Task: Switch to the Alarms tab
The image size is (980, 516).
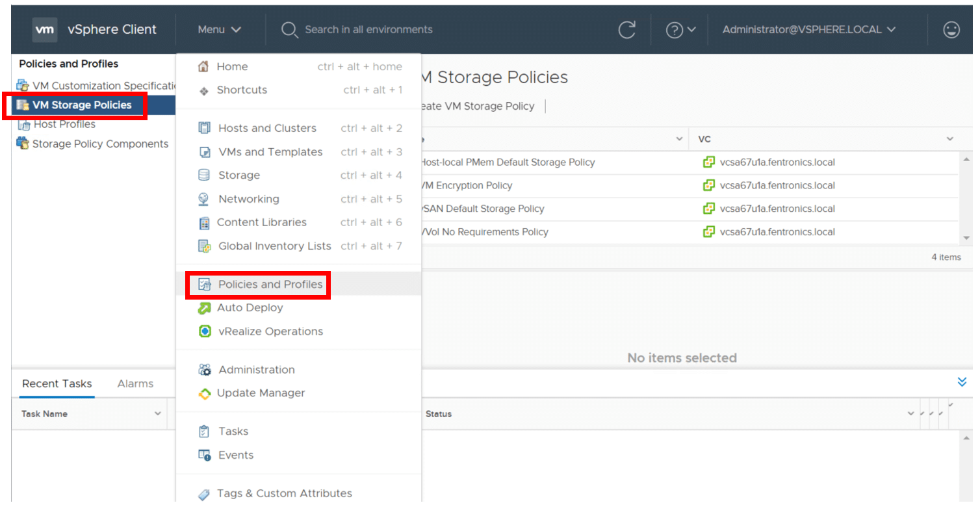Action: (135, 383)
